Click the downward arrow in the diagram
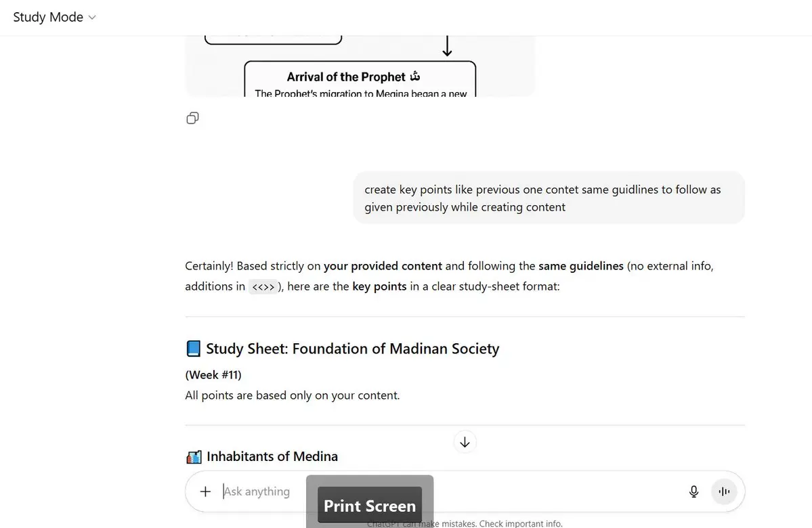 (447, 46)
